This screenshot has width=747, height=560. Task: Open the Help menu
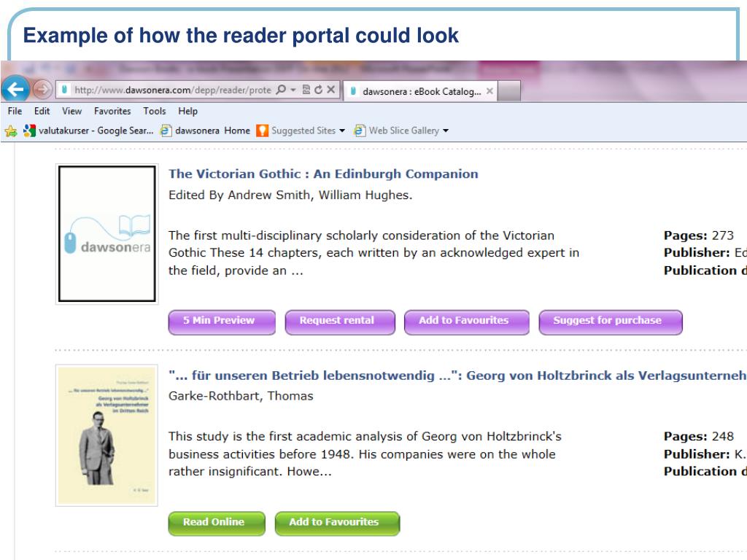(x=187, y=111)
